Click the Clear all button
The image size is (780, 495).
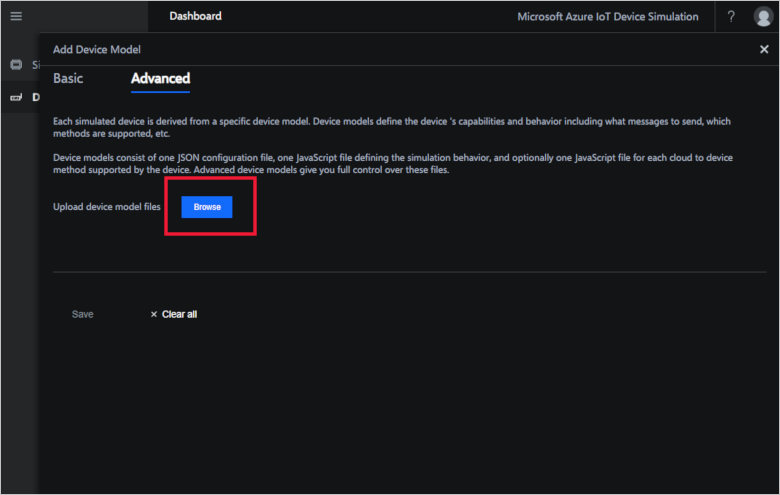[174, 314]
